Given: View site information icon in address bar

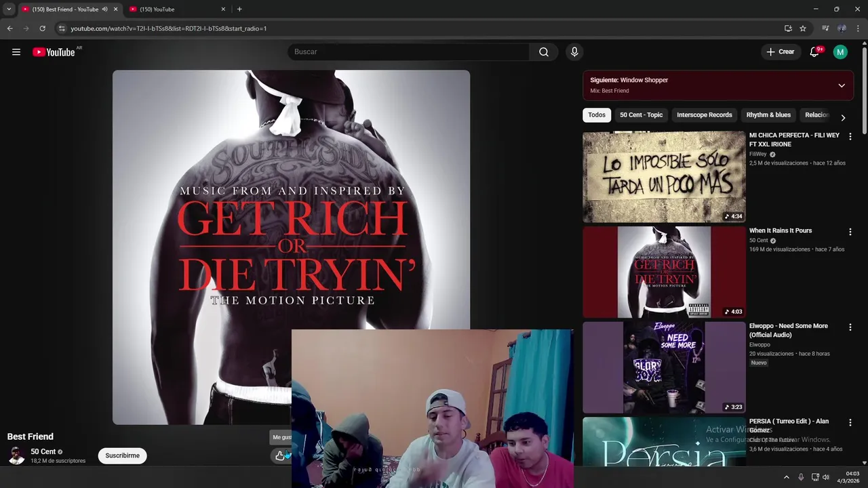Looking at the screenshot, I should pyautogui.click(x=62, y=28).
